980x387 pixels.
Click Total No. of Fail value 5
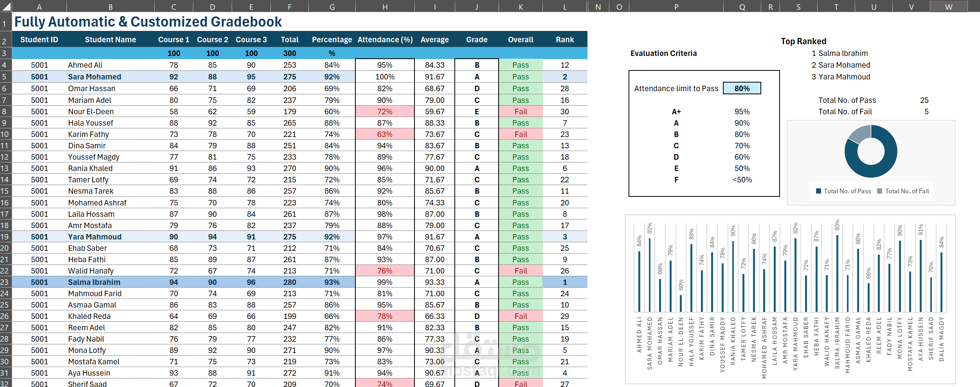pos(926,112)
